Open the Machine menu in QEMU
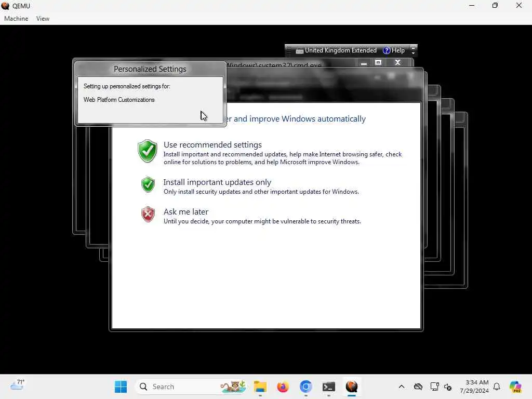 [16, 19]
